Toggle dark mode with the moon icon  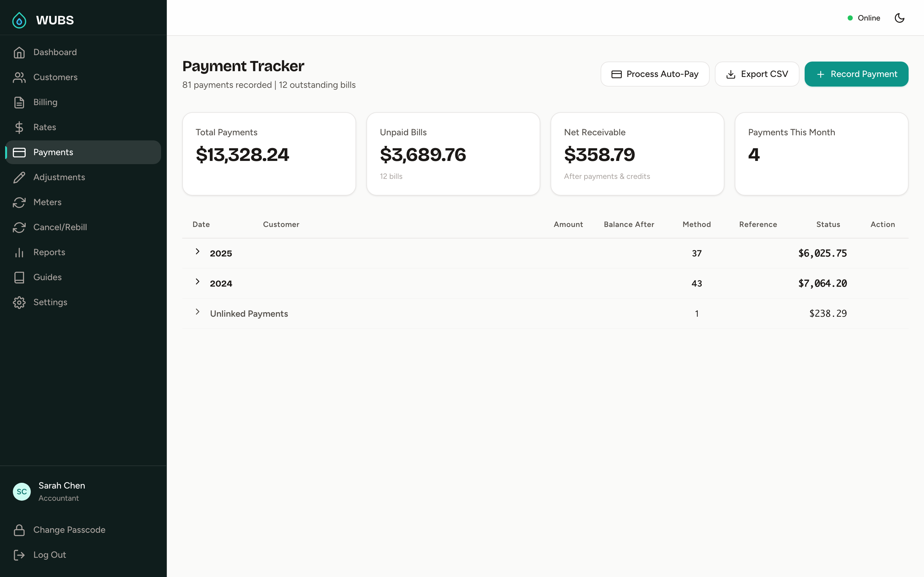(x=900, y=18)
